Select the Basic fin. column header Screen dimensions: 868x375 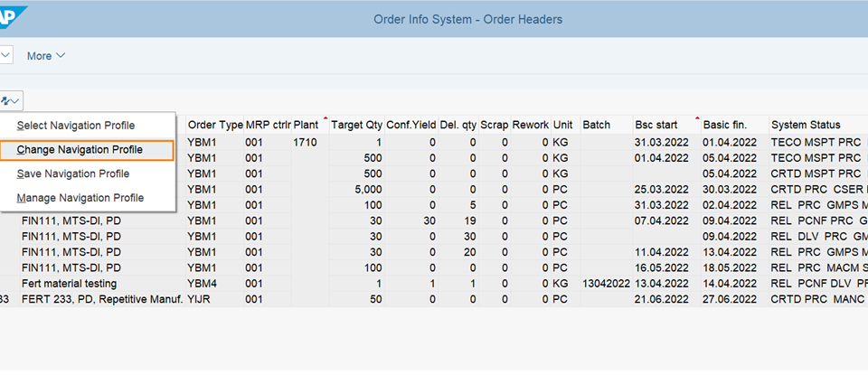(734, 125)
